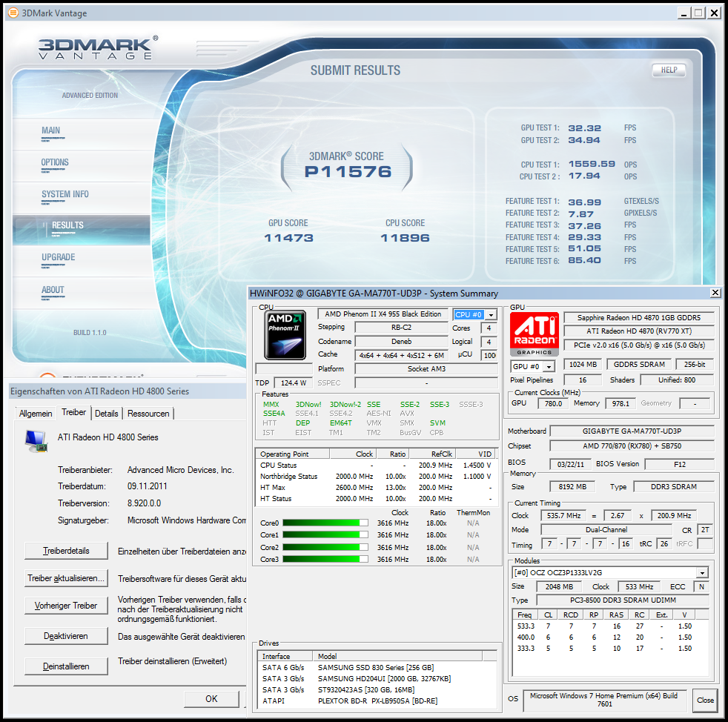Expand the memory module OCZ3P1333LV2G dropdown
This screenshot has height=722, width=728.
[703, 573]
